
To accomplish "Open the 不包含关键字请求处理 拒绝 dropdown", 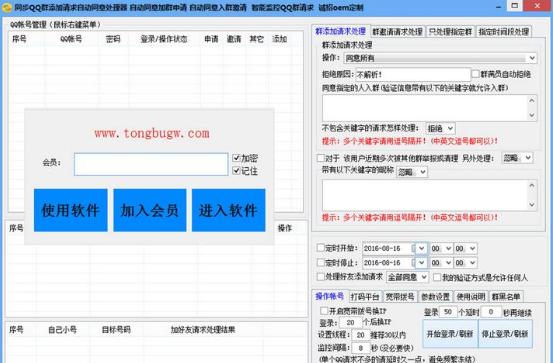I will point(440,128).
